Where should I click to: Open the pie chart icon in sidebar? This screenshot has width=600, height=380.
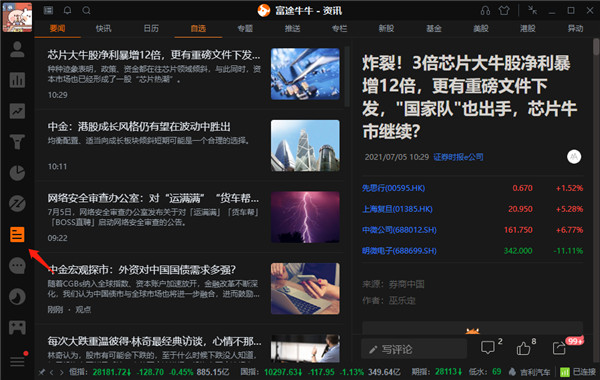click(x=17, y=173)
